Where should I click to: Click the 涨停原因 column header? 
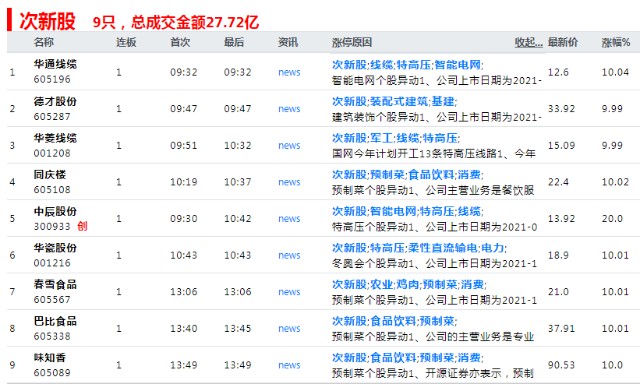(x=352, y=42)
